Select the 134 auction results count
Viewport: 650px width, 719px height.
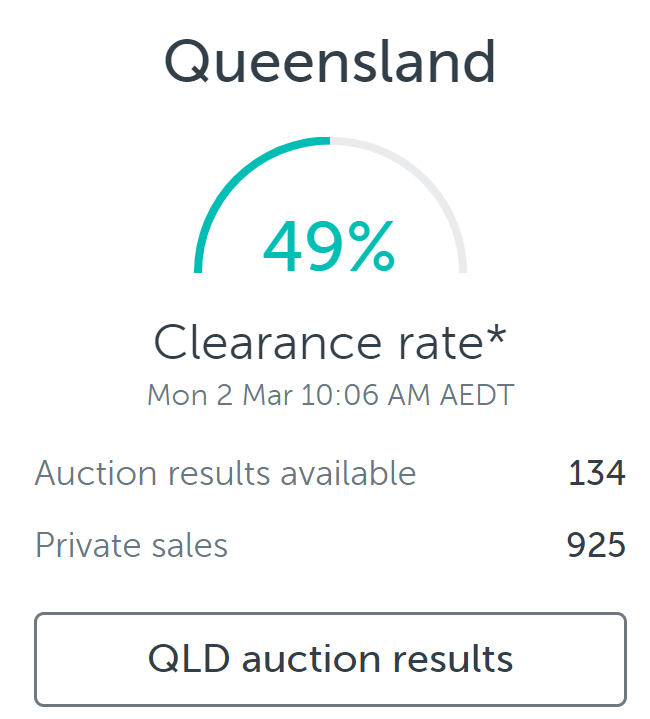pyautogui.click(x=597, y=473)
